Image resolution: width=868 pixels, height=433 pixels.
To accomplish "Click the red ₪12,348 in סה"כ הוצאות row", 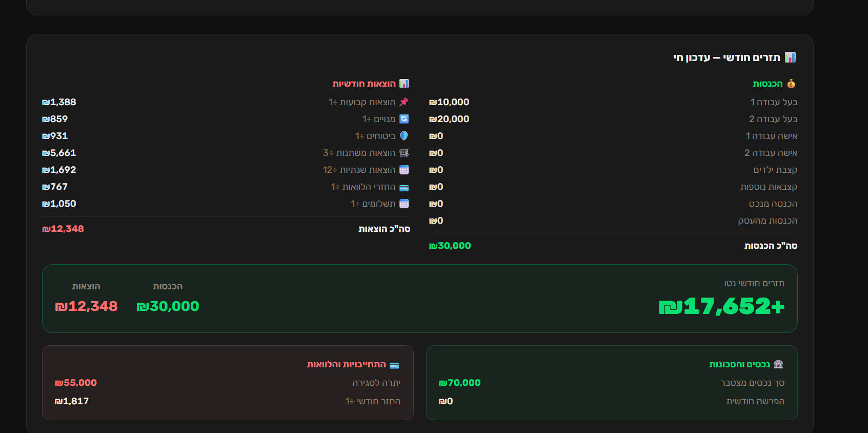I will coord(63,229).
